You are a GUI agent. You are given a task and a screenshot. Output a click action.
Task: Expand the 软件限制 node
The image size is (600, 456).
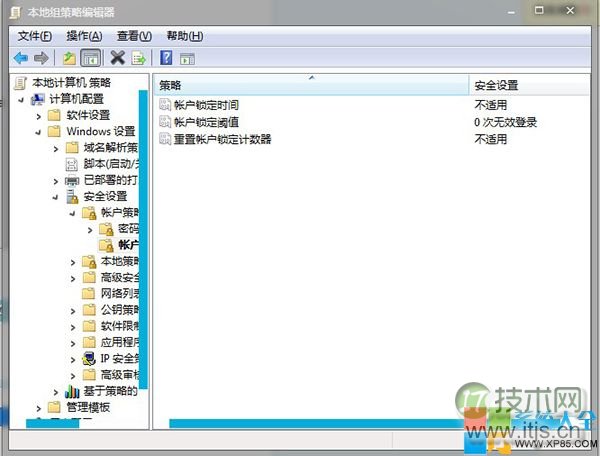click(73, 327)
